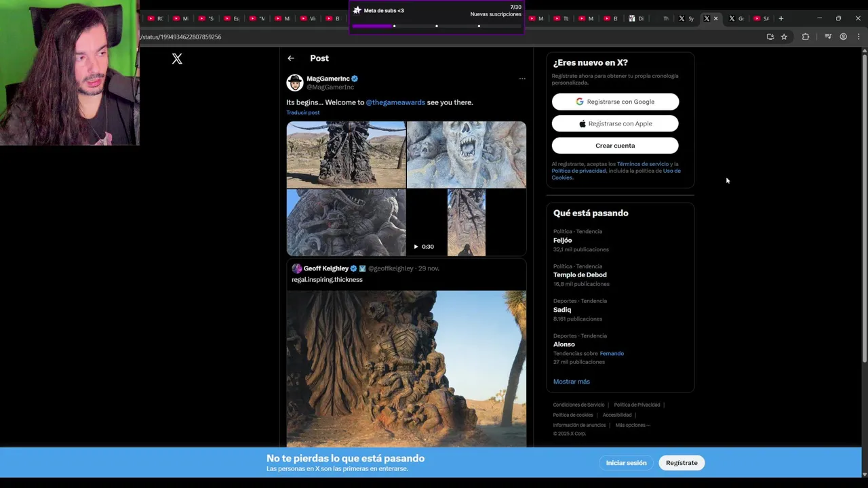
Task: Open Información de anuncios footer link
Action: tap(579, 425)
